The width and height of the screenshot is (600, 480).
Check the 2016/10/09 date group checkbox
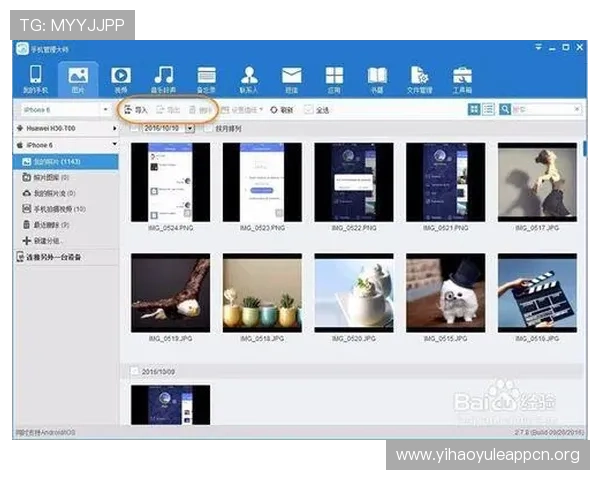pos(135,371)
